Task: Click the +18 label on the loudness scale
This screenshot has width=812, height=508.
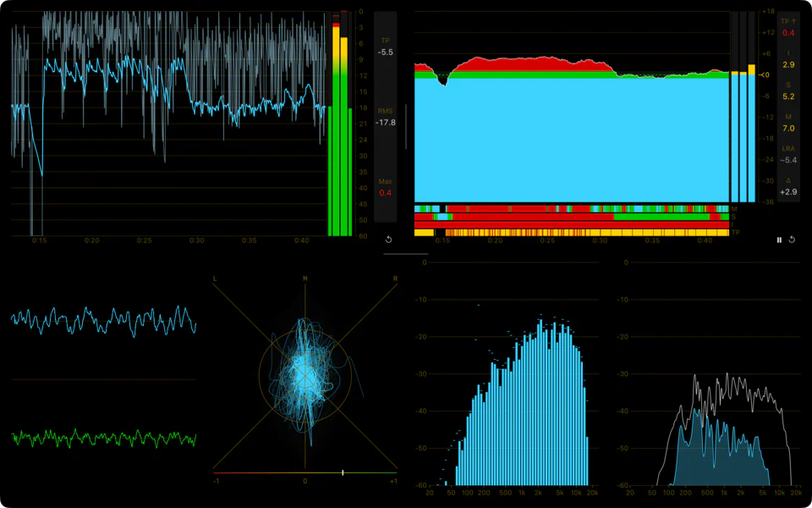Action: point(768,11)
